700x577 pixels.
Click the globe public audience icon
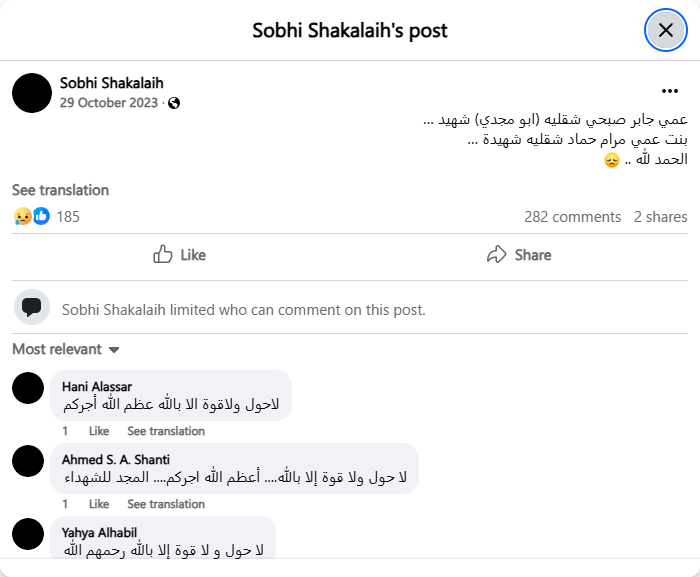174,103
